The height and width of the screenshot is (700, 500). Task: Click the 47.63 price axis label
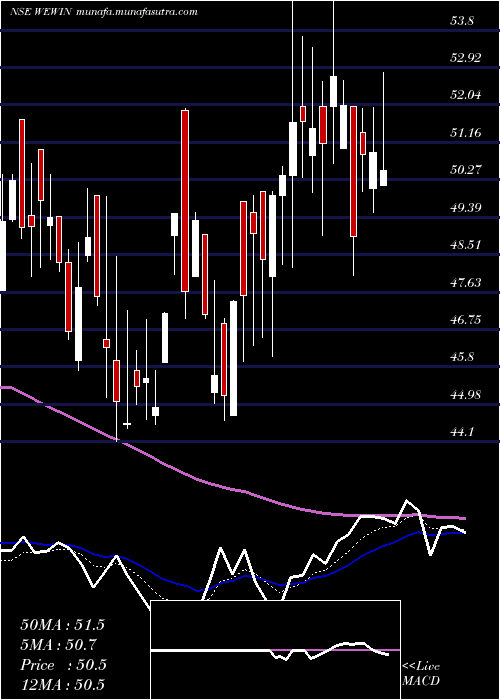click(466, 283)
